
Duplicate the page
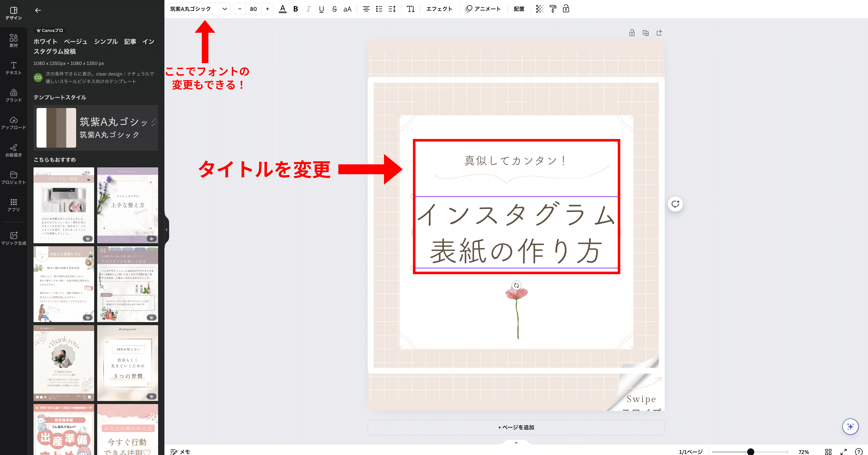coord(646,33)
